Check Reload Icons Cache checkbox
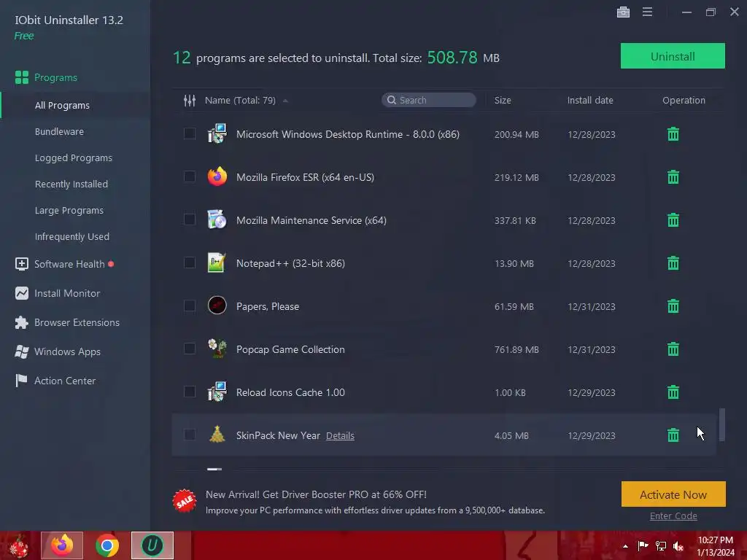 point(190,392)
